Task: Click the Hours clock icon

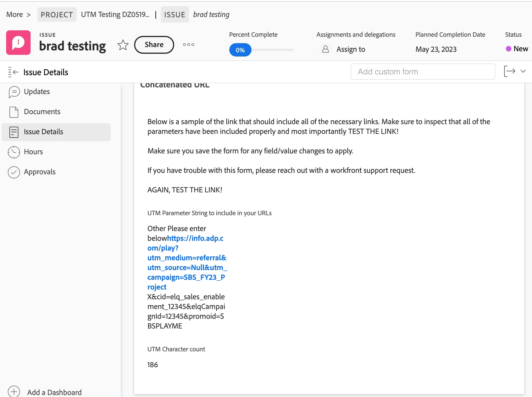Action: point(14,152)
